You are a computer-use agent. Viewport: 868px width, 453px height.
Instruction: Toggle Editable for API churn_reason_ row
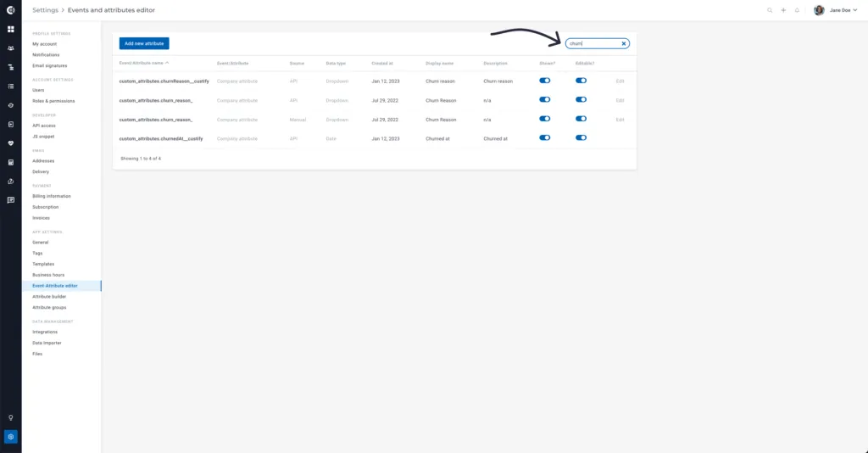pos(581,100)
